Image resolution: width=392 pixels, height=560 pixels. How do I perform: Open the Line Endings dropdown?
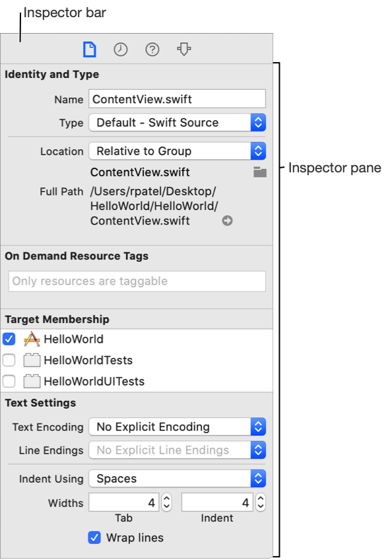coord(177,450)
